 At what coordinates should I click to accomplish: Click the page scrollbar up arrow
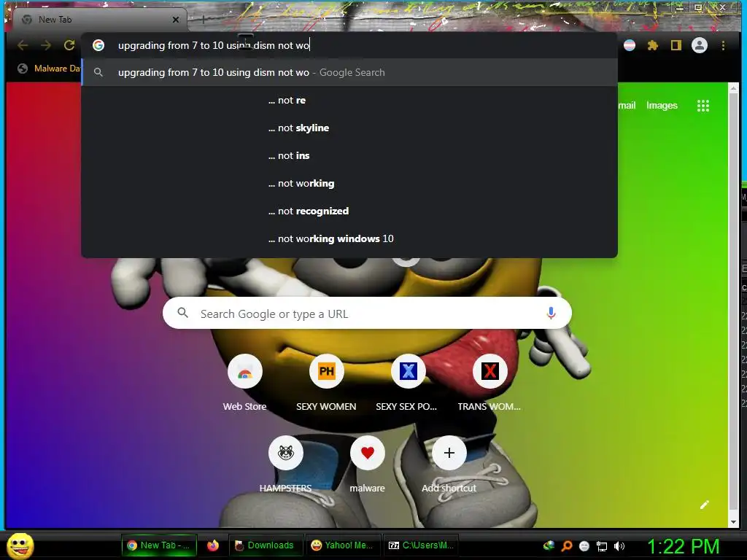click(734, 88)
